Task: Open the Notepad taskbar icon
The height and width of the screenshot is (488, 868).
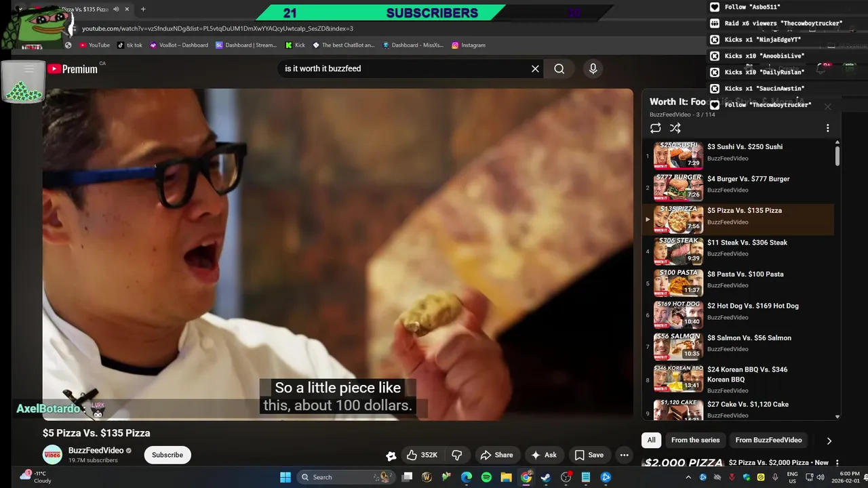Action: click(585, 477)
